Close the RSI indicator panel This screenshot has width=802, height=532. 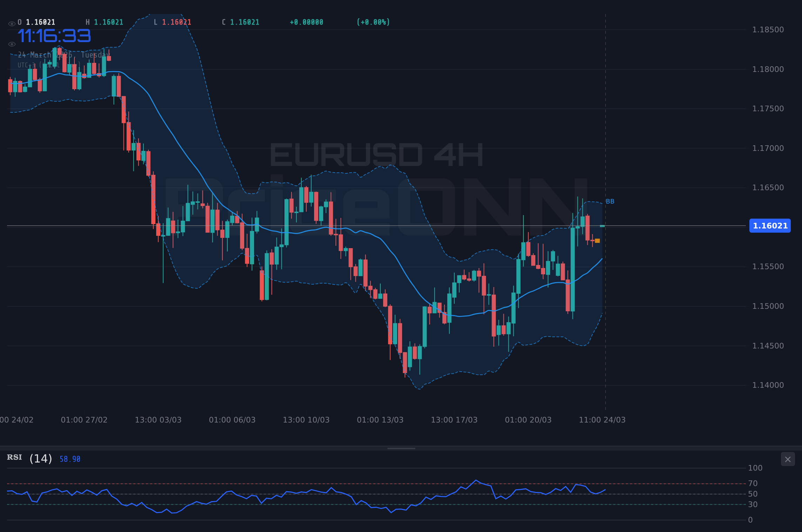pos(788,459)
